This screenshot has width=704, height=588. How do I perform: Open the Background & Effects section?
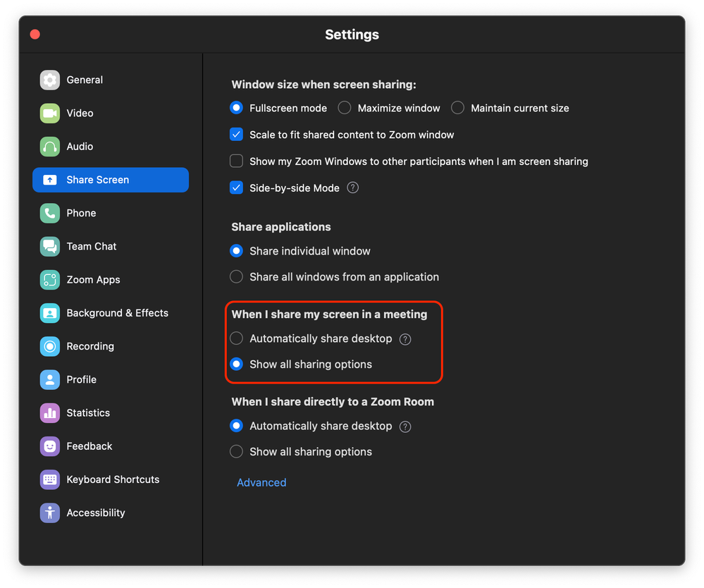pyautogui.click(x=117, y=313)
